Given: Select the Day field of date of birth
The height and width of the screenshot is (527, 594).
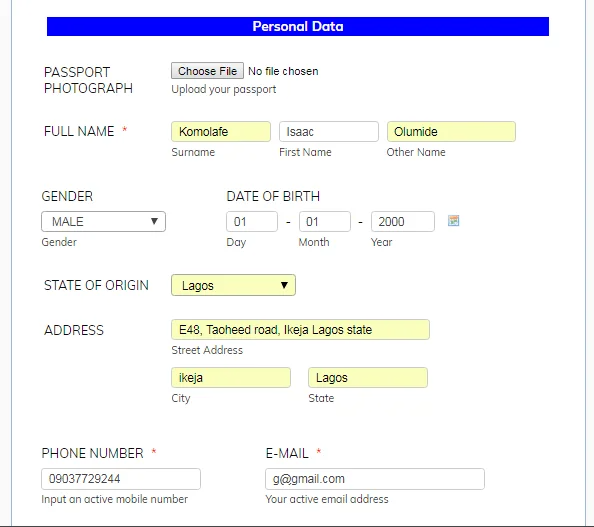Looking at the screenshot, I should (252, 222).
